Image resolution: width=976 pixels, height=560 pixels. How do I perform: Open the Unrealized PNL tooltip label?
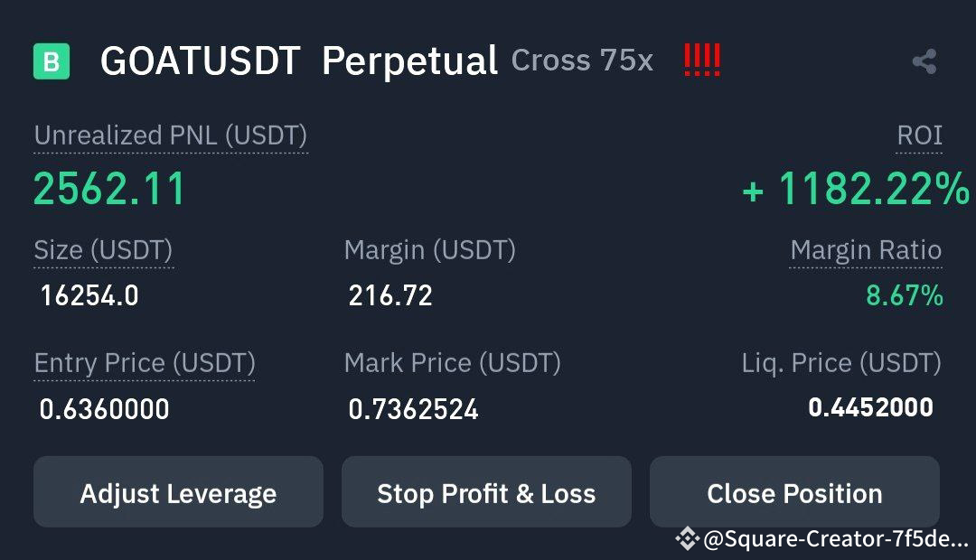[x=170, y=135]
